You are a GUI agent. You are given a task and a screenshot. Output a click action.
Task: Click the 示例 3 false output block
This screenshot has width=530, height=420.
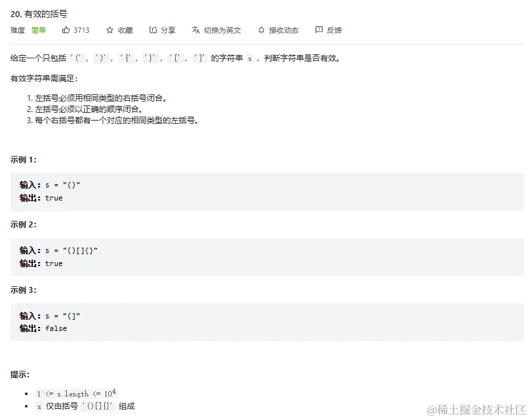coord(267,322)
